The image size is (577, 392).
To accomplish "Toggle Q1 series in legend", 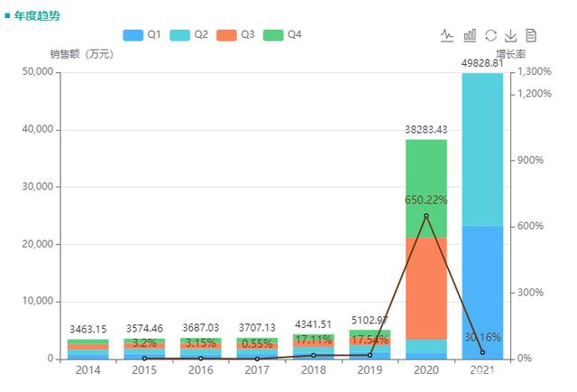I will [142, 35].
